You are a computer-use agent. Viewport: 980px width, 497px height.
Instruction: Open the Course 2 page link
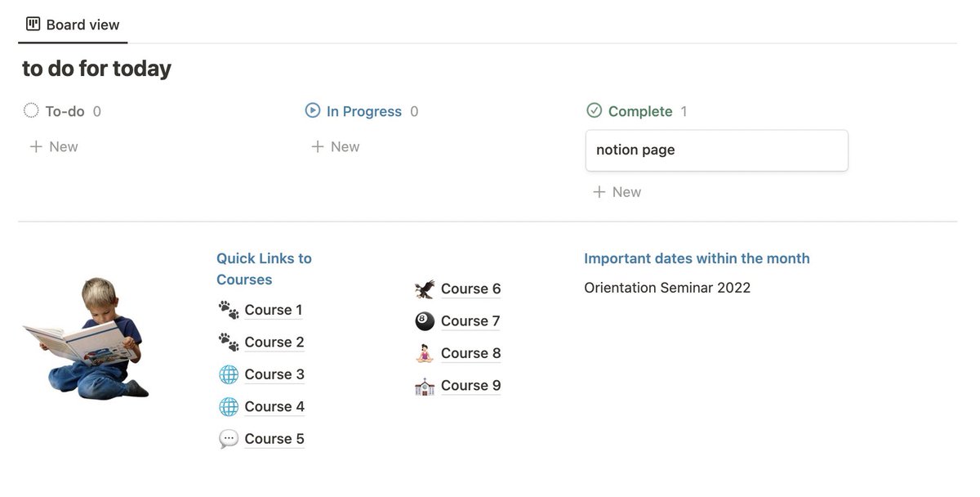coord(274,342)
